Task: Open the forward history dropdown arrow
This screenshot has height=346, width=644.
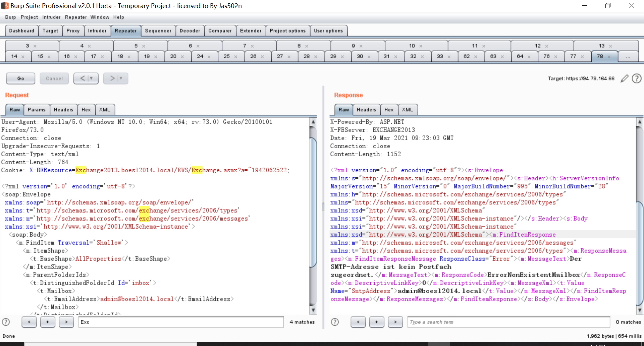Action: 121,78
